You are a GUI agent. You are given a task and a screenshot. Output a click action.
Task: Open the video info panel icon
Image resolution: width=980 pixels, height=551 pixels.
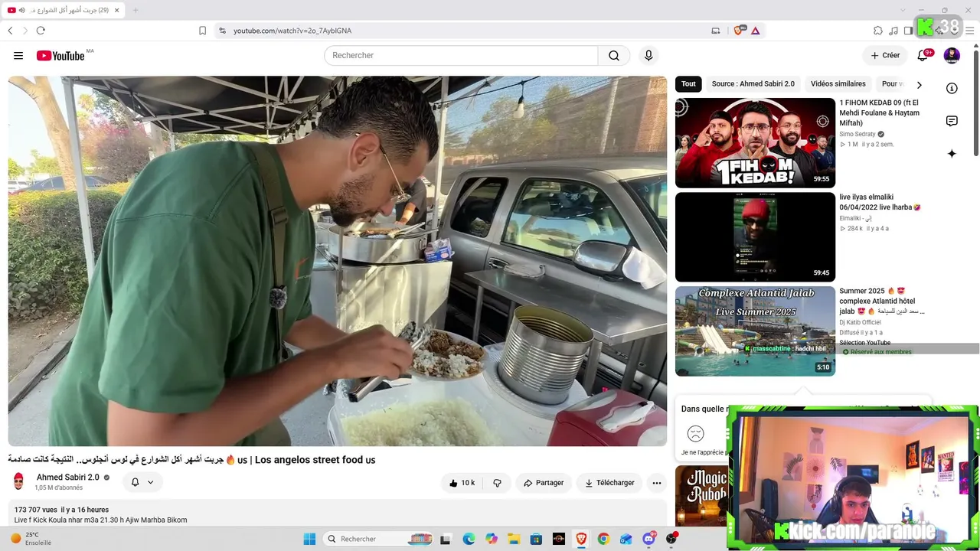point(952,88)
